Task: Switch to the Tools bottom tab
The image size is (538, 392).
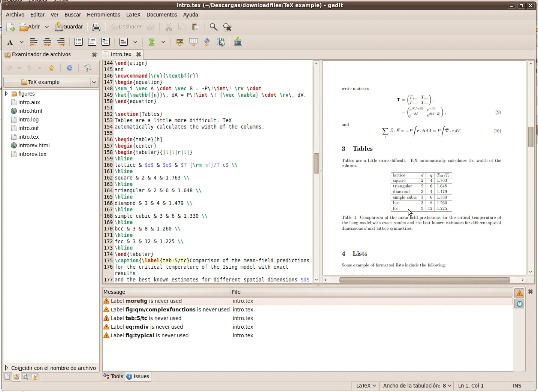Action: tap(114, 376)
